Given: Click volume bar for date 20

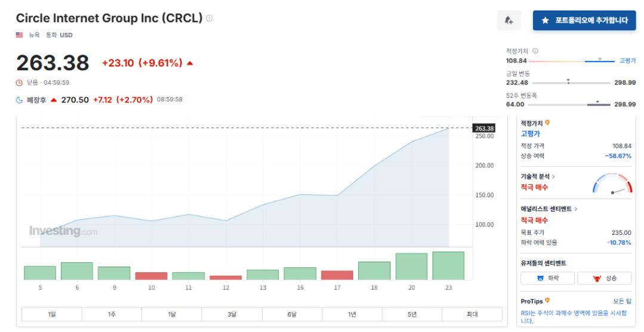Looking at the screenshot, I should 412,266.
